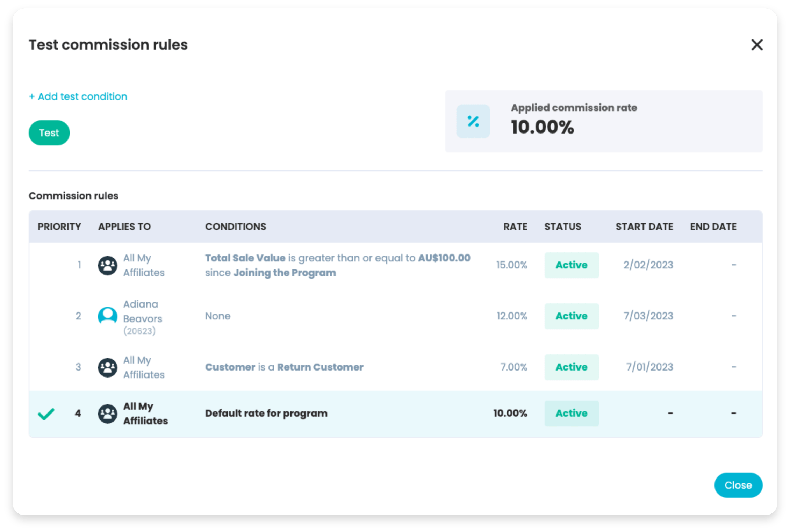Toggle the Active status on Adiana Beavors' rule

click(572, 316)
